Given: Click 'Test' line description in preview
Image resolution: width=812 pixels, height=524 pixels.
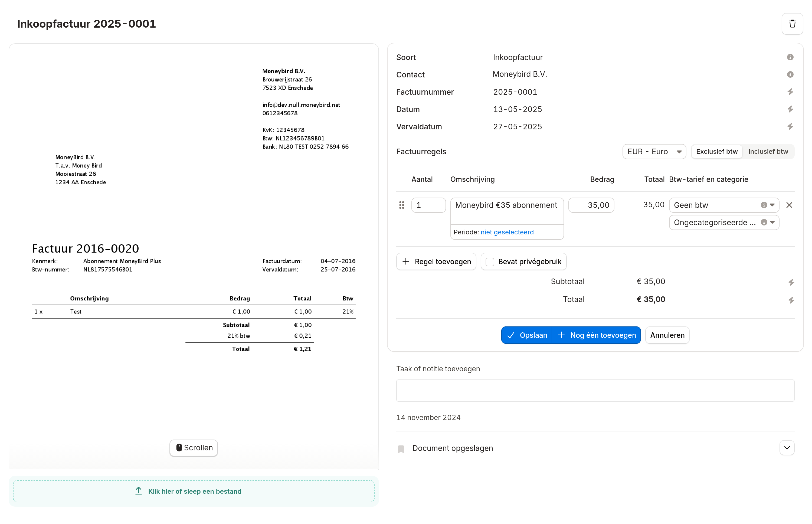Looking at the screenshot, I should 76,311.
